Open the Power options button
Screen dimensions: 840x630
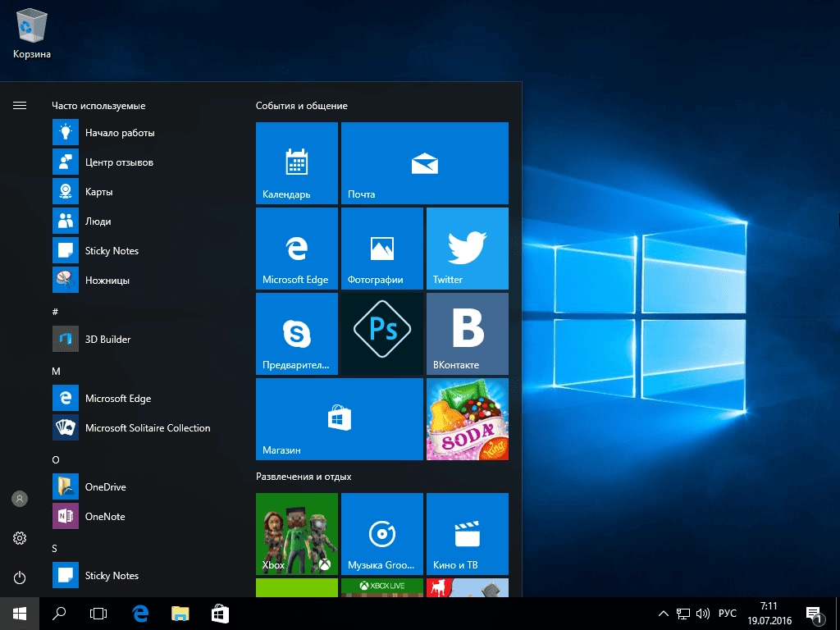pos(20,577)
